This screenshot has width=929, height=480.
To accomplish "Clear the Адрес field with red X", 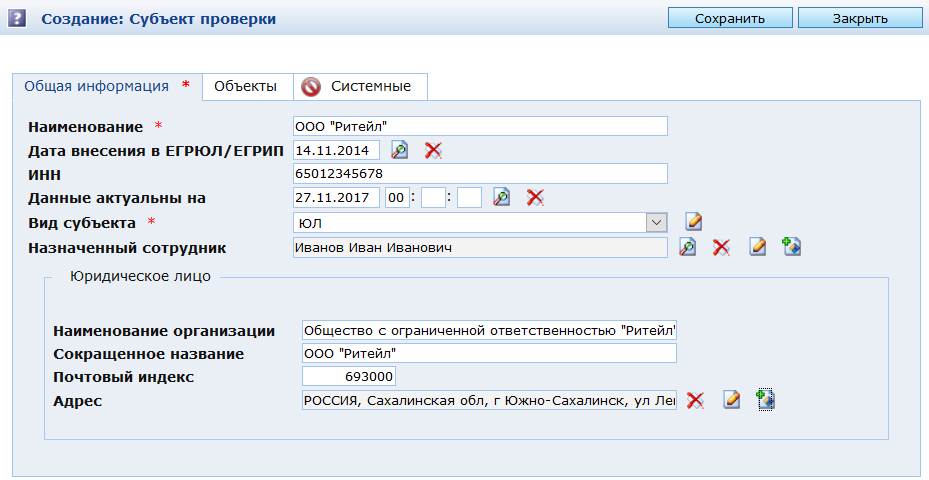I will 695,401.
